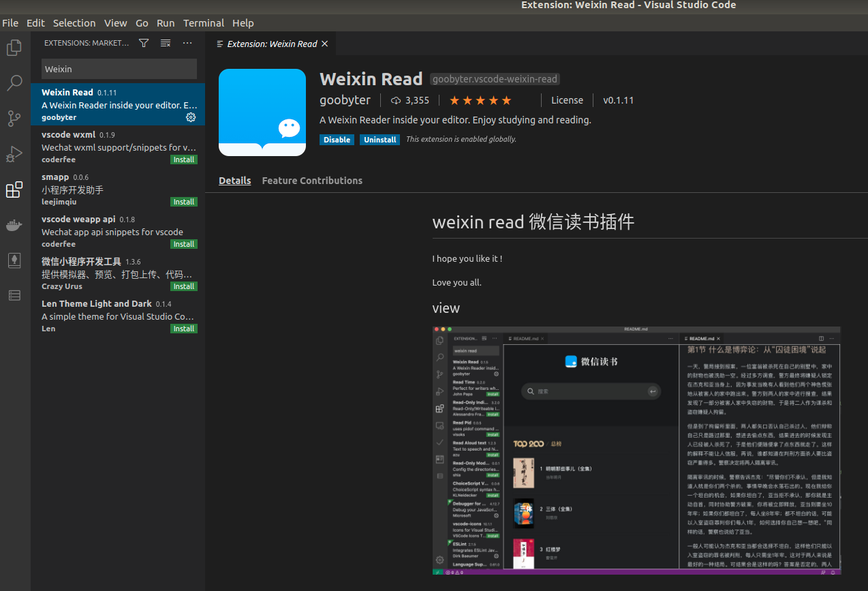Select the Details tab
The image size is (868, 591).
point(234,180)
